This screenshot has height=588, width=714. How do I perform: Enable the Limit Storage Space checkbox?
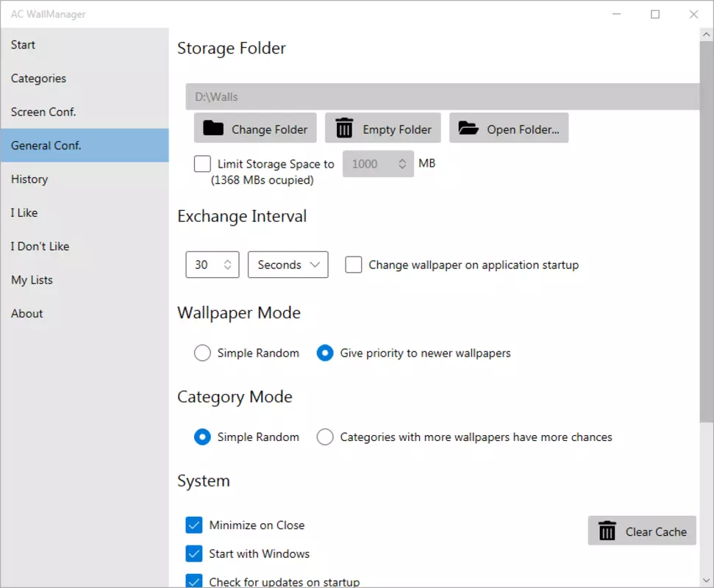pyautogui.click(x=202, y=164)
